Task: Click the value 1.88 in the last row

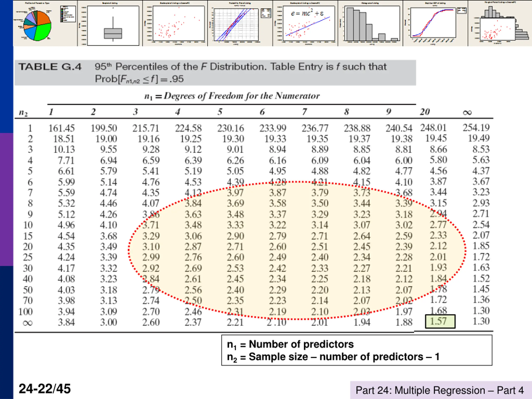Action: [x=404, y=322]
